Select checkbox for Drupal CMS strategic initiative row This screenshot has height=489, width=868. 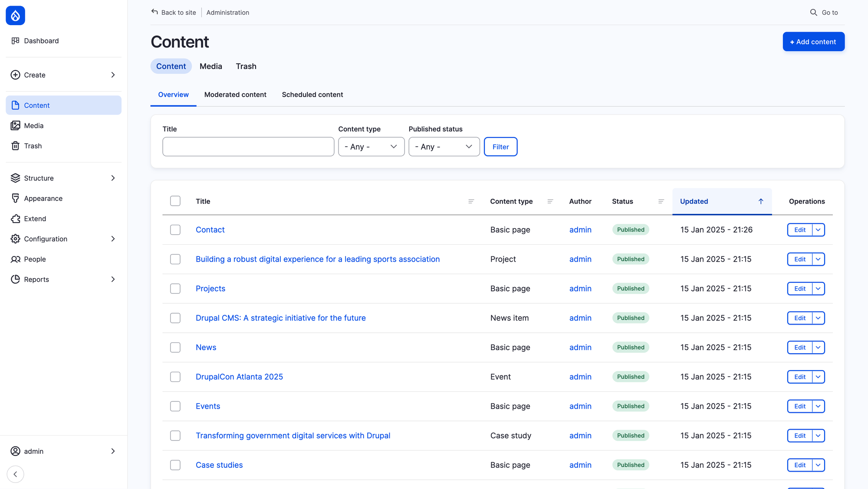pos(175,318)
